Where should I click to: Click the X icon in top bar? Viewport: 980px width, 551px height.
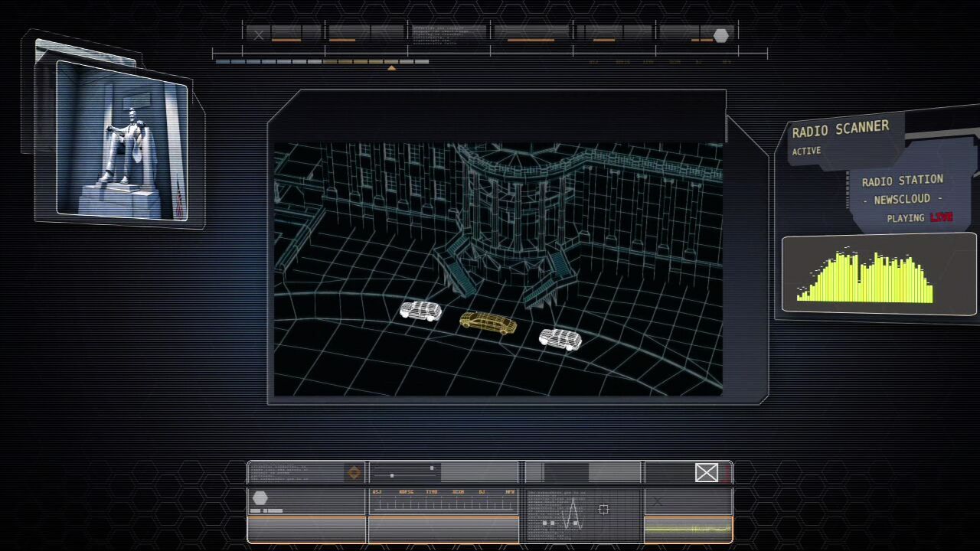[259, 35]
